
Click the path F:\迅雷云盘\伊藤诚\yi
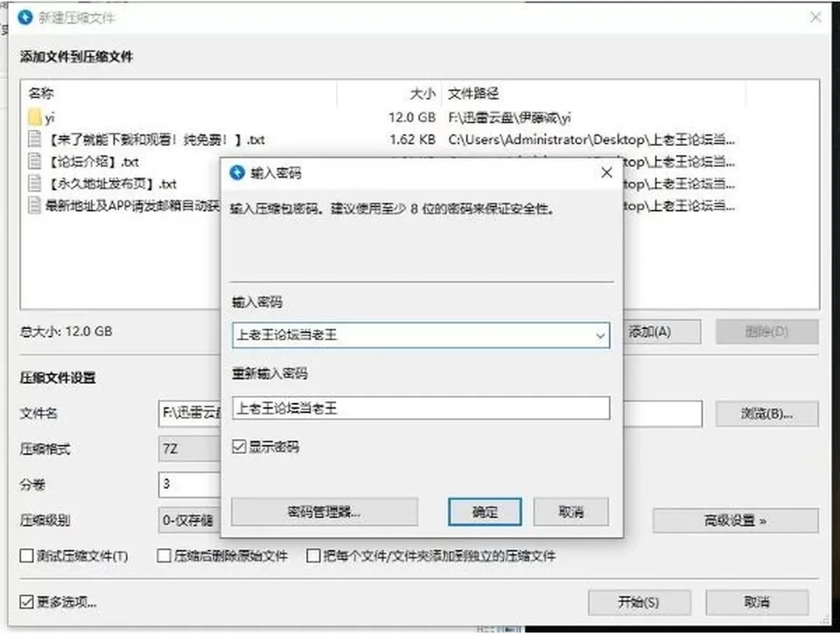pos(509,117)
